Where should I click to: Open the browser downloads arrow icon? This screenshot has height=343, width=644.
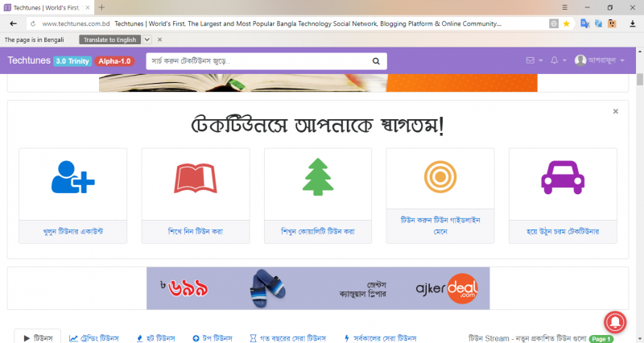point(633,24)
